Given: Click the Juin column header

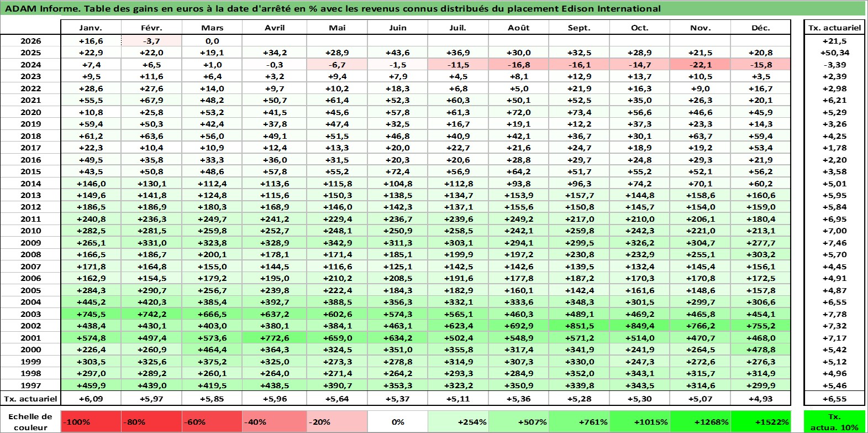Looking at the screenshot, I should pos(398,28).
